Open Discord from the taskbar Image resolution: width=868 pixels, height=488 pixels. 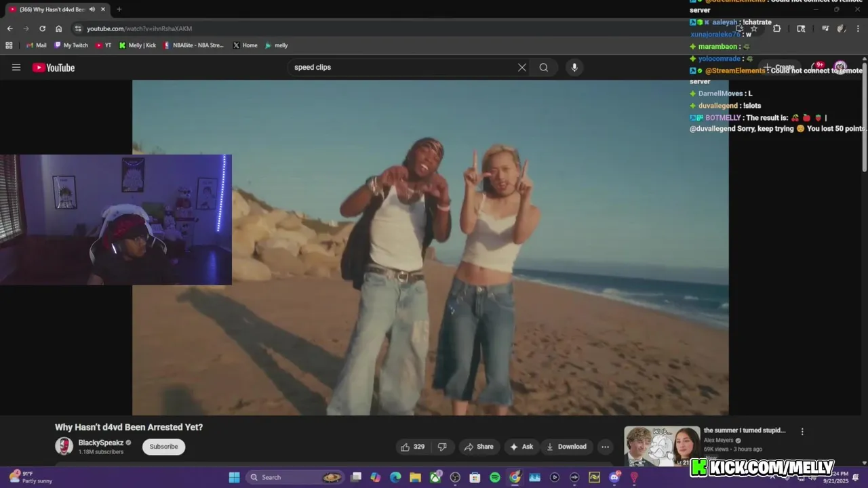point(614,477)
